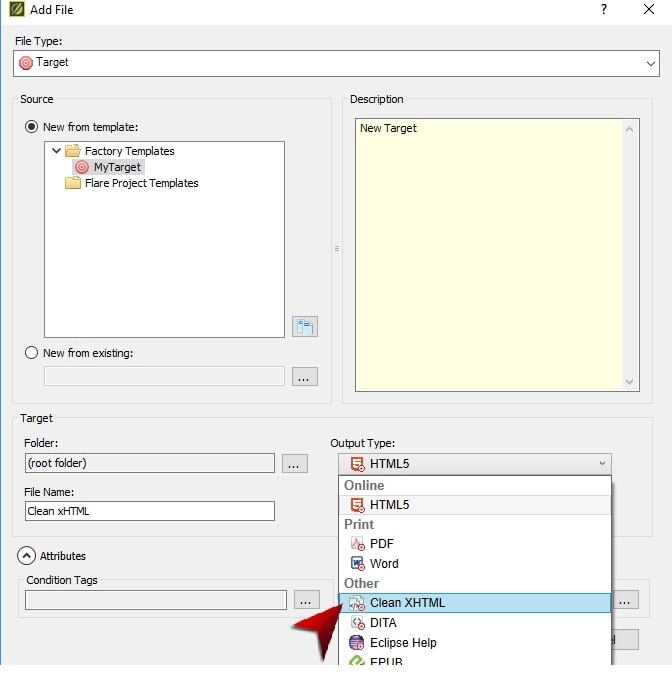The image size is (672, 681).
Task: Choose HTML5 from the Online outputs
Action: tap(475, 505)
